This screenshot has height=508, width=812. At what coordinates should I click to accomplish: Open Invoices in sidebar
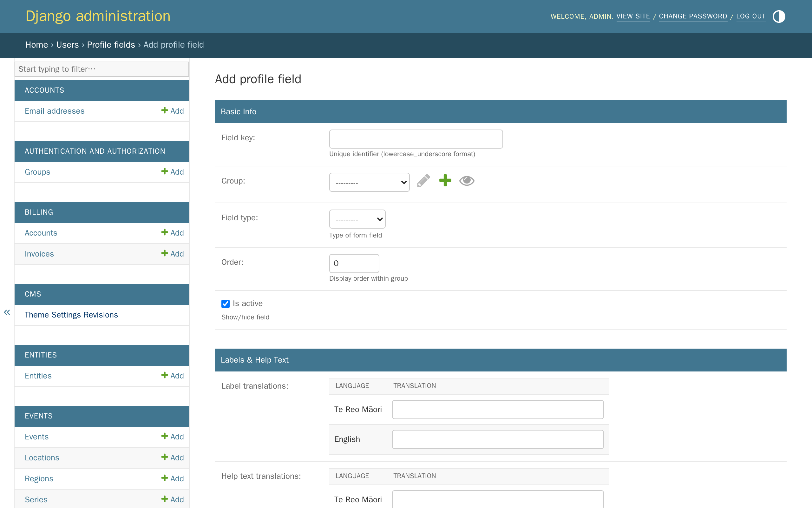39,254
